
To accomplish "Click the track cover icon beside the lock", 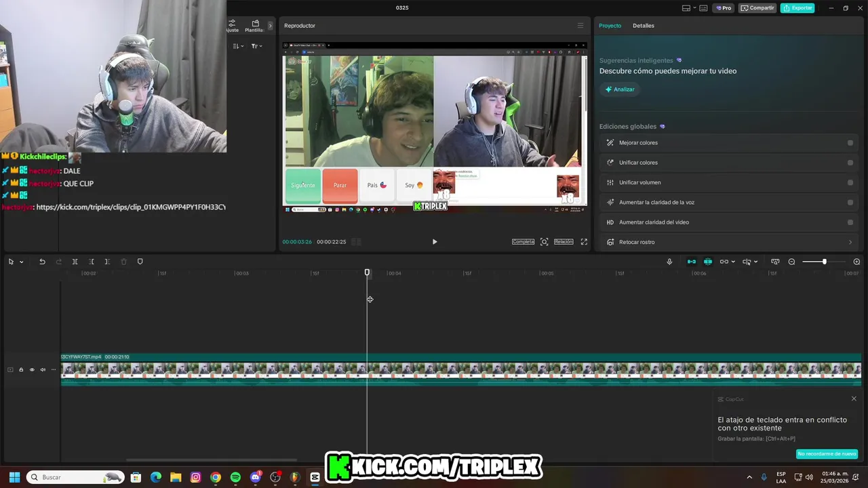I will coord(10,369).
